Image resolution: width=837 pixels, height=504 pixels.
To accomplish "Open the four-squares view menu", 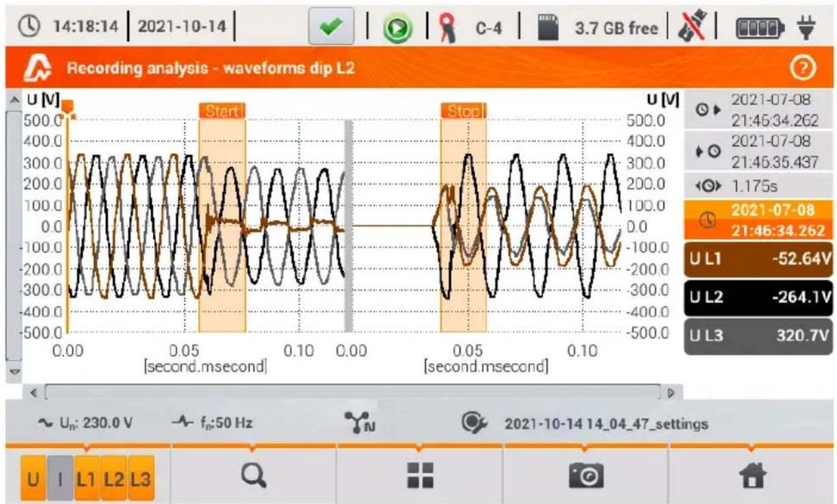I will [x=420, y=476].
